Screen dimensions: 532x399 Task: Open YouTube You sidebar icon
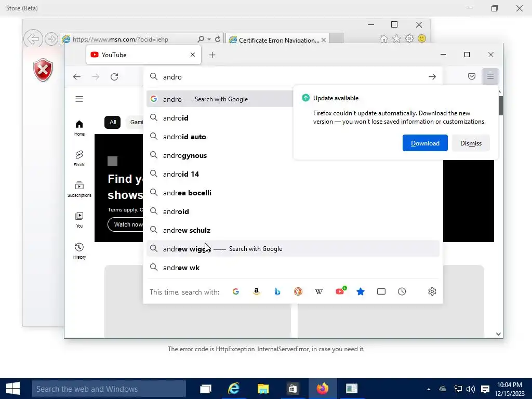coord(79,220)
